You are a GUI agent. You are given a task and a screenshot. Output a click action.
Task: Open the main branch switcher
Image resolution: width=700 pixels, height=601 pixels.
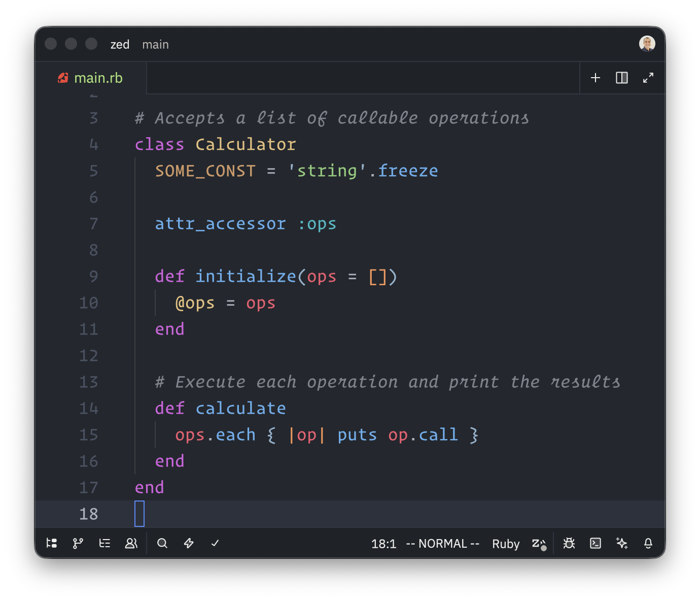[155, 44]
